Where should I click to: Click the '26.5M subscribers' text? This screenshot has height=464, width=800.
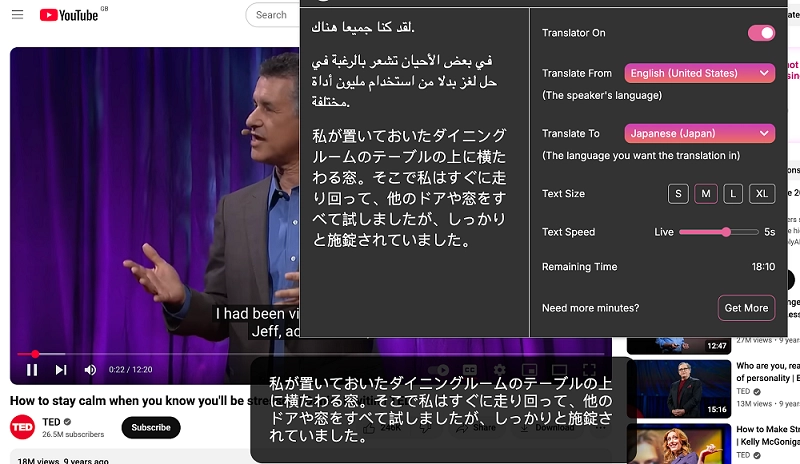(x=73, y=434)
